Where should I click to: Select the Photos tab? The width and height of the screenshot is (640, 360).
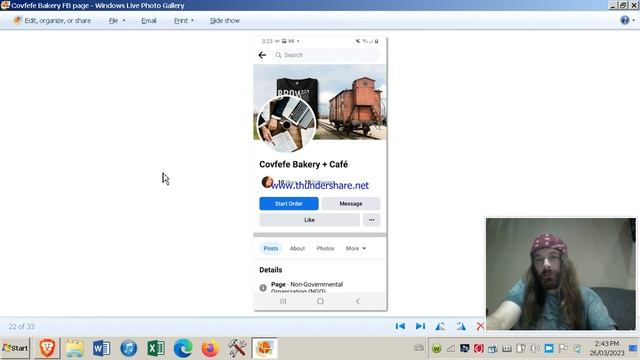(x=325, y=248)
